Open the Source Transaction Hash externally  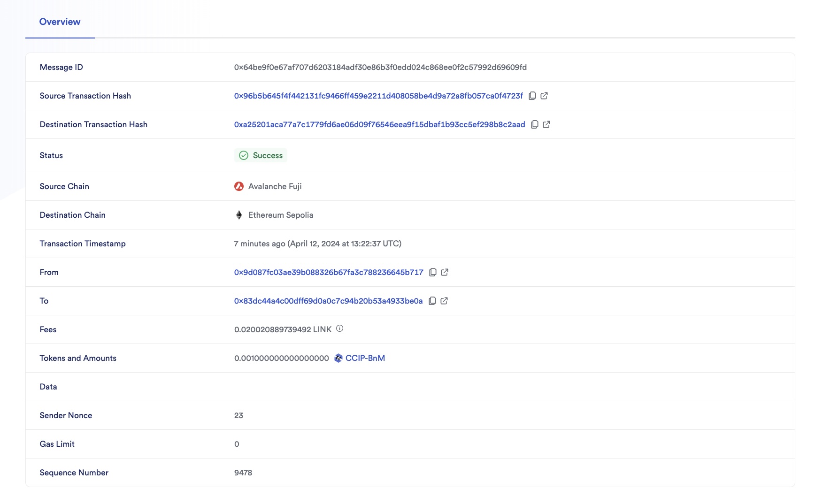[545, 96]
